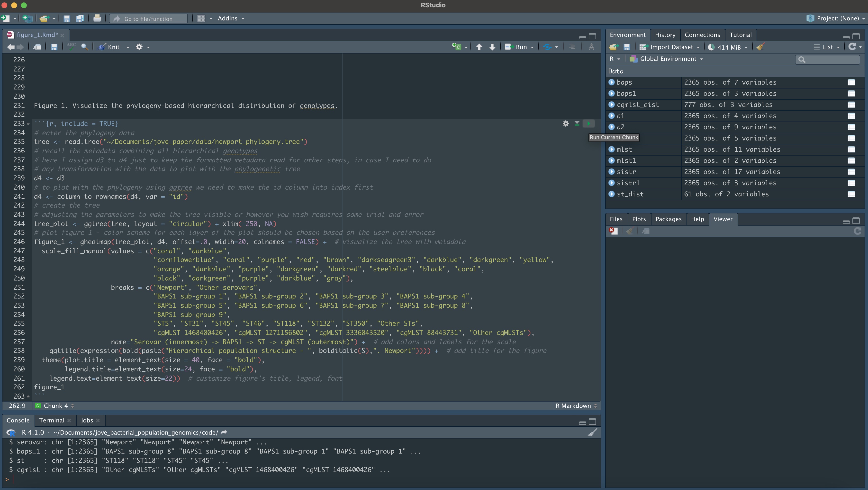
Task: Click the Run Current Chunk green arrow
Action: 589,124
